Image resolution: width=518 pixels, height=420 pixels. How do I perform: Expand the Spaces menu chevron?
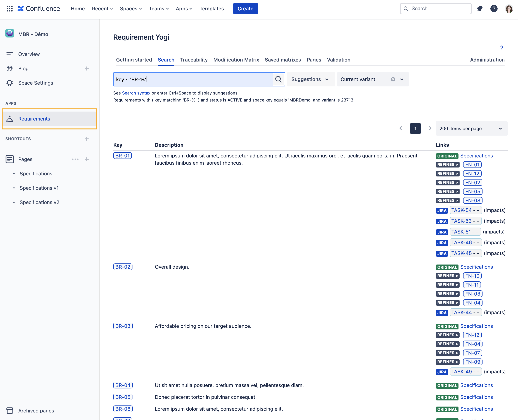click(140, 8)
